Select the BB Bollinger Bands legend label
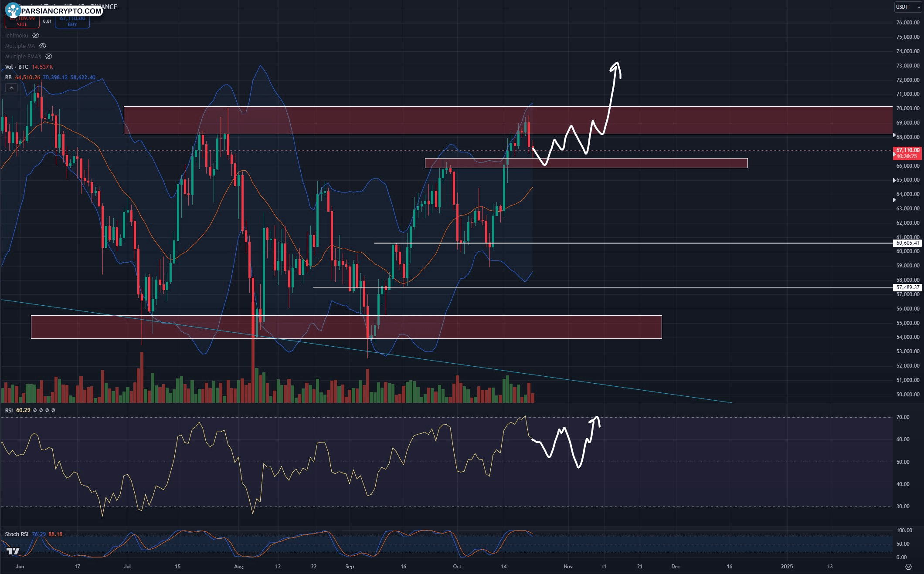This screenshot has width=924, height=574. (x=8, y=77)
